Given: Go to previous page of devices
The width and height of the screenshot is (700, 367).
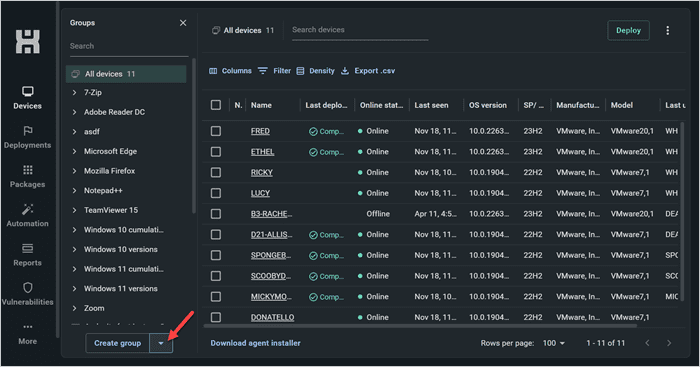Looking at the screenshot, I should 647,343.
